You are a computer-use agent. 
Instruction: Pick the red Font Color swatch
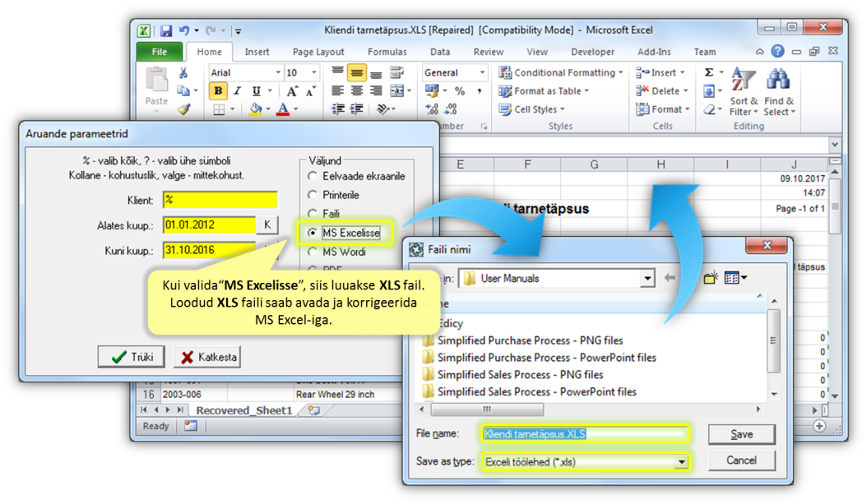[x=283, y=109]
